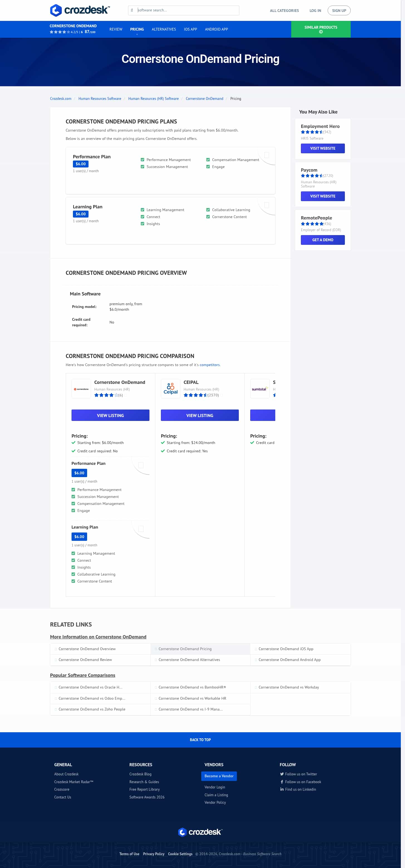This screenshot has width=405, height=868.
Task: Open the iOS App tab
Action: (190, 29)
